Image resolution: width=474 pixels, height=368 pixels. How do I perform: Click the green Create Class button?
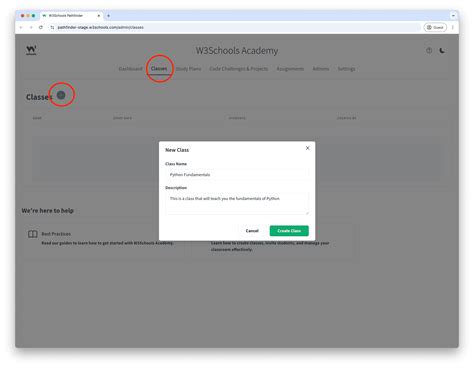[x=289, y=231]
